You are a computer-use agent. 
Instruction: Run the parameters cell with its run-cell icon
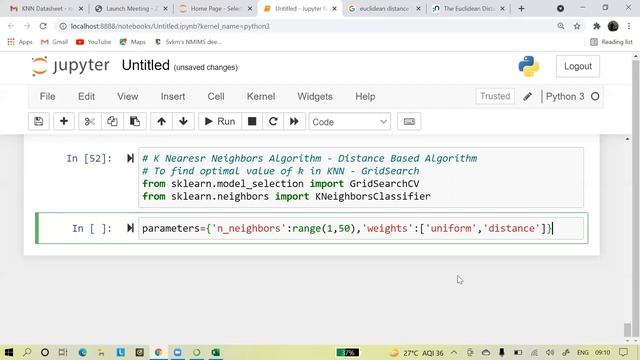(130, 228)
